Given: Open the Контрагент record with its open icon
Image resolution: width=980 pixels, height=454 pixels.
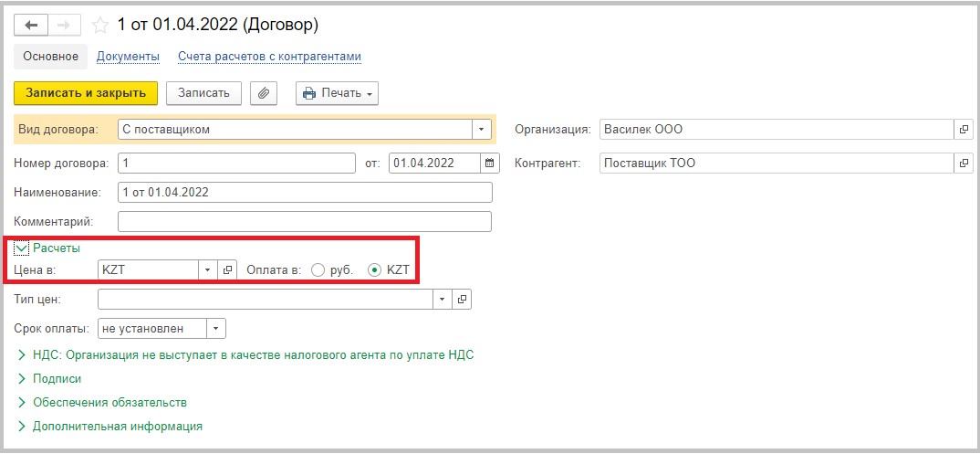Looking at the screenshot, I should point(964,164).
